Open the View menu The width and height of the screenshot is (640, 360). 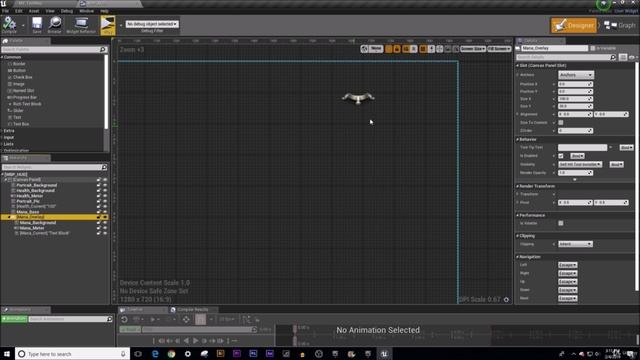point(50,11)
